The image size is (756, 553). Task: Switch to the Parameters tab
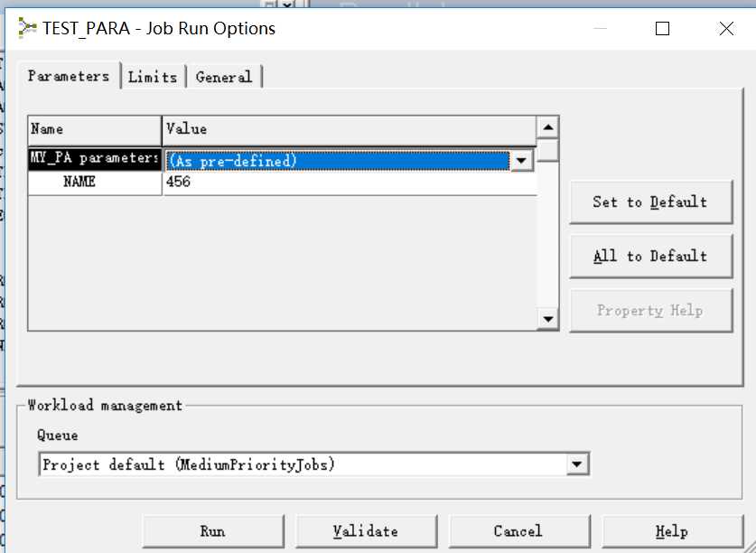point(70,76)
